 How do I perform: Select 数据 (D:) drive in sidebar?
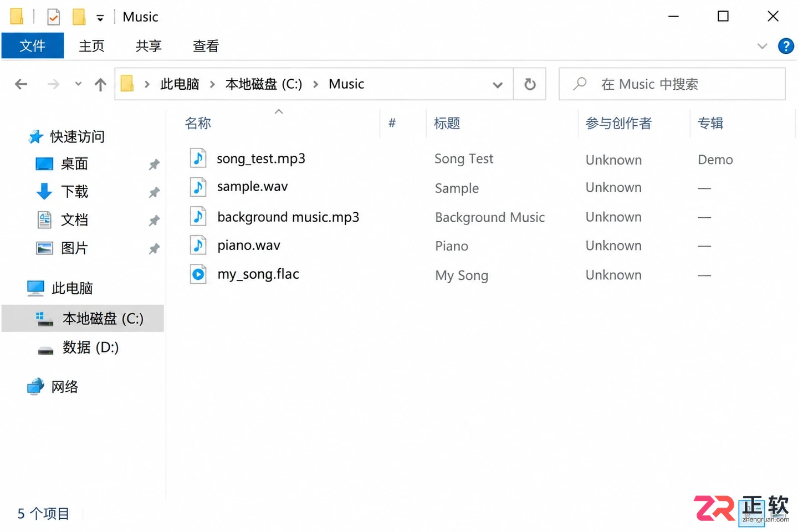click(90, 347)
